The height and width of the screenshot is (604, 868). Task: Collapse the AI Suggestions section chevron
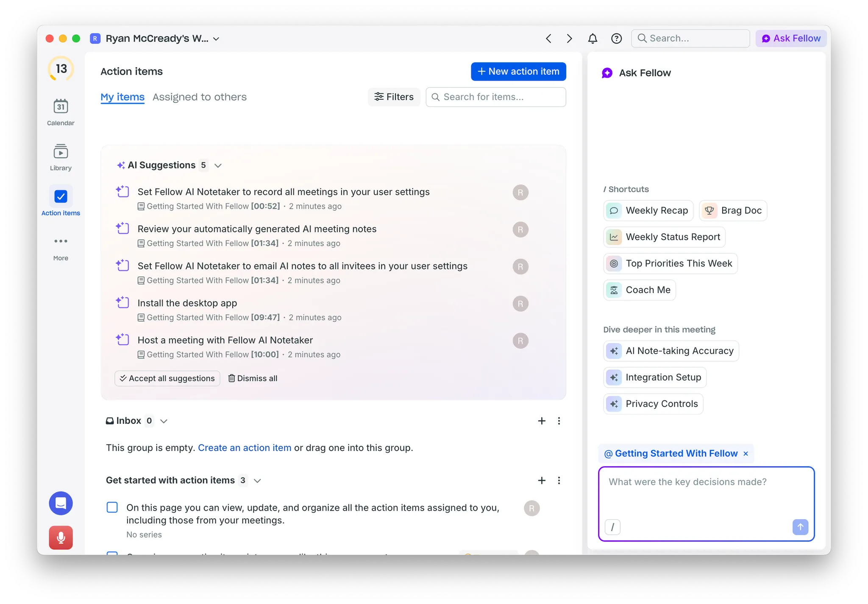(218, 165)
